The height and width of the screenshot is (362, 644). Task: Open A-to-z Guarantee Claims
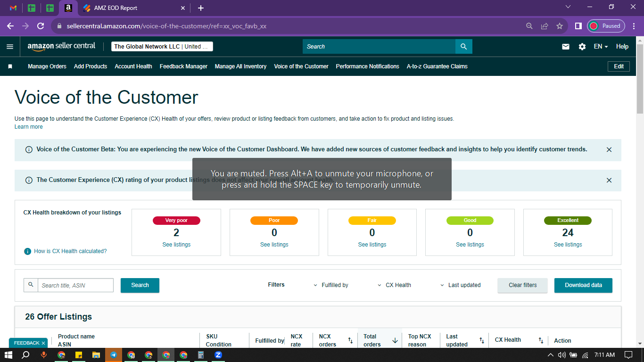click(x=437, y=66)
